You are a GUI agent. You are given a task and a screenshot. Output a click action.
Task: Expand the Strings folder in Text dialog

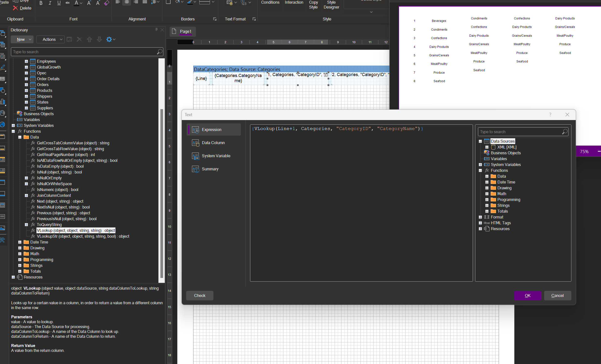coord(487,205)
